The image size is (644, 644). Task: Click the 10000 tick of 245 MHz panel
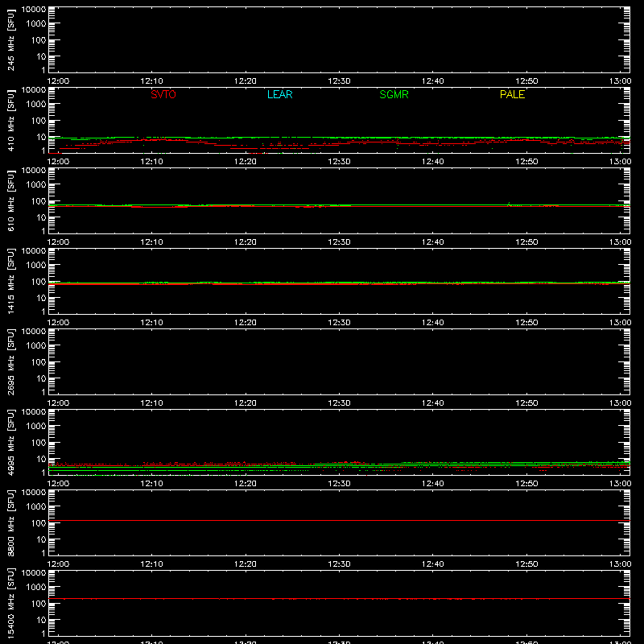(34, 10)
